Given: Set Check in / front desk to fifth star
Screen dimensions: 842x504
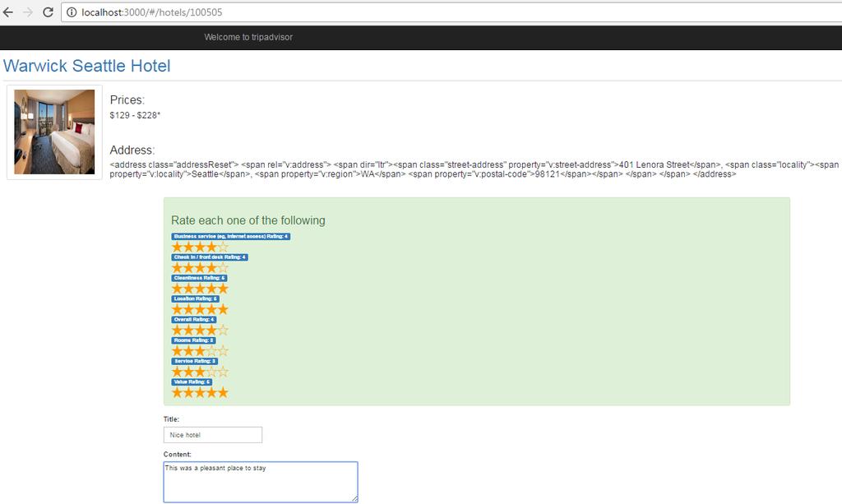Looking at the screenshot, I should point(223,268).
